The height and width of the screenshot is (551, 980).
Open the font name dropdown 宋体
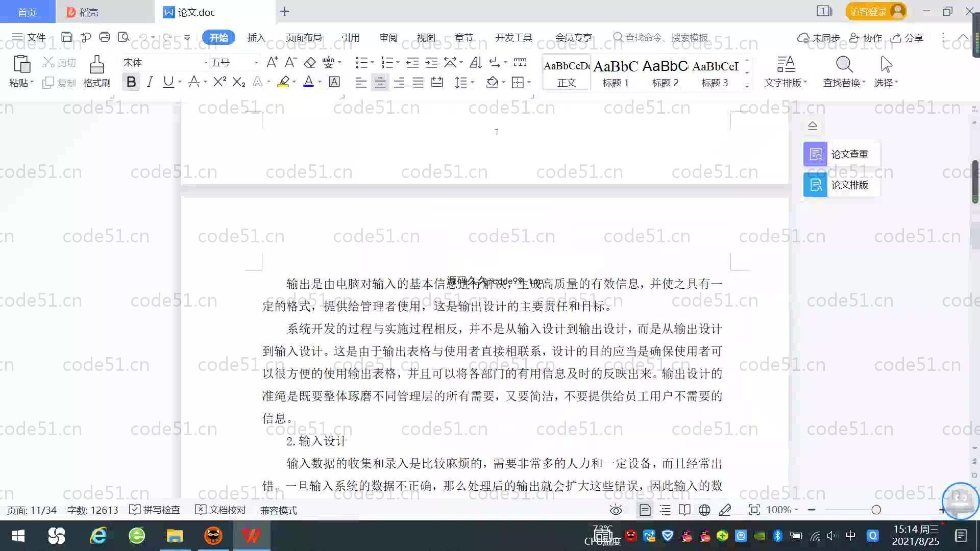[206, 63]
